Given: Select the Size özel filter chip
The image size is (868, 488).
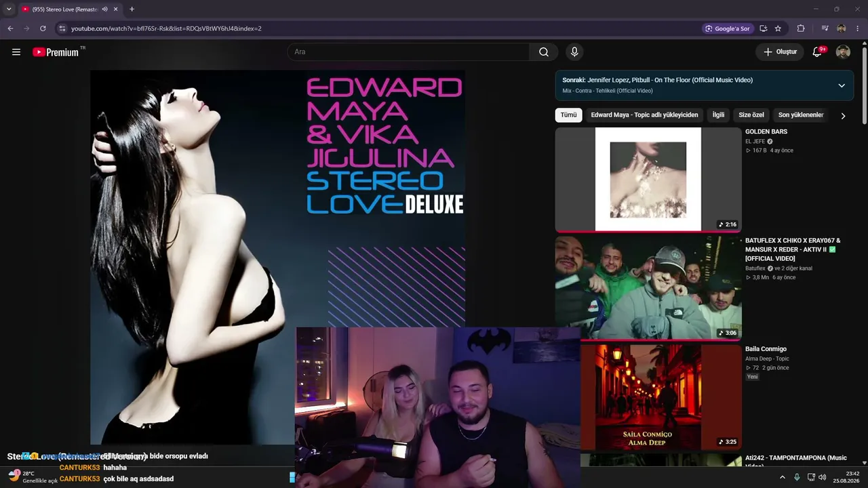Looking at the screenshot, I should click(x=751, y=115).
